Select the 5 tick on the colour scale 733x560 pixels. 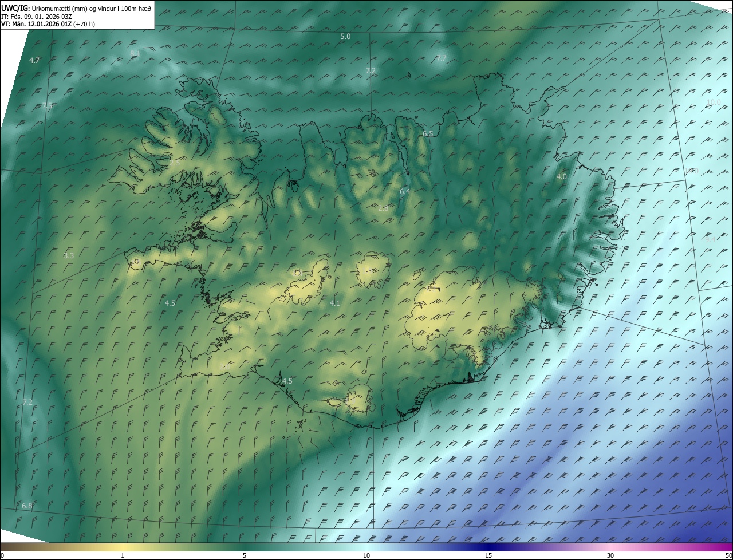pyautogui.click(x=245, y=555)
